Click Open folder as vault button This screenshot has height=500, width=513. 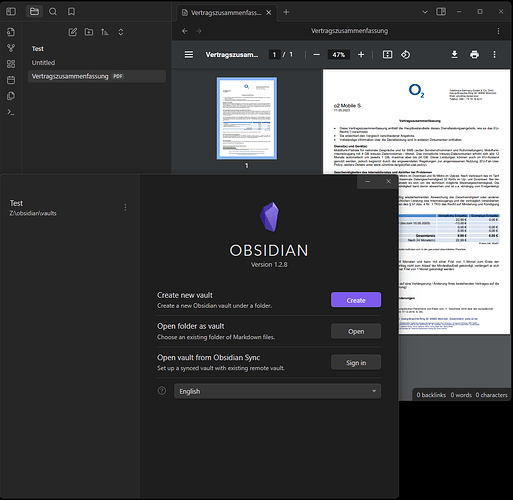coord(356,331)
